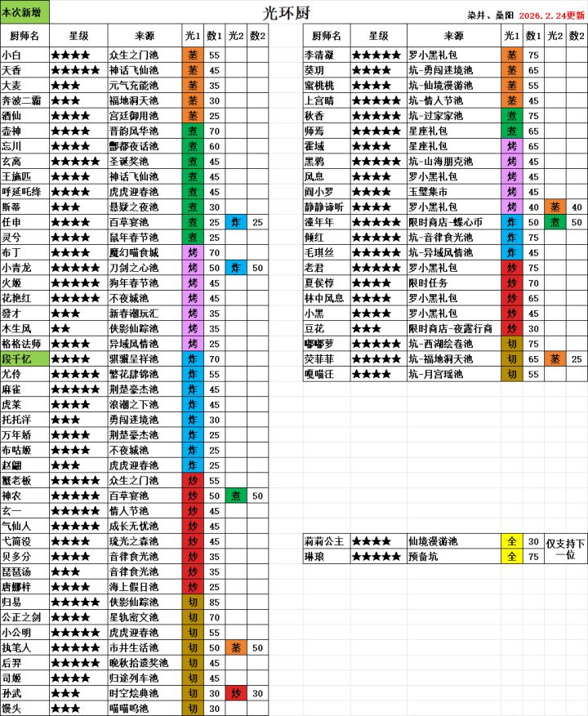Click the chef name cell '蟹老板'

tap(24, 480)
